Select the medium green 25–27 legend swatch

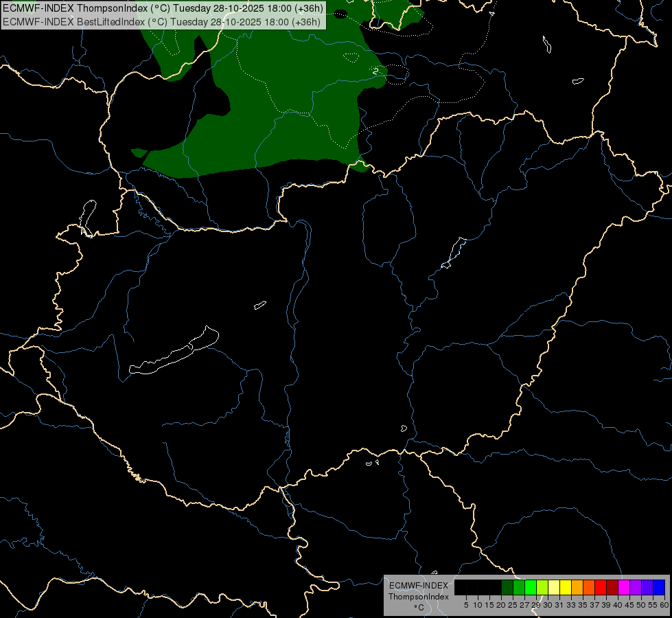pos(519,587)
